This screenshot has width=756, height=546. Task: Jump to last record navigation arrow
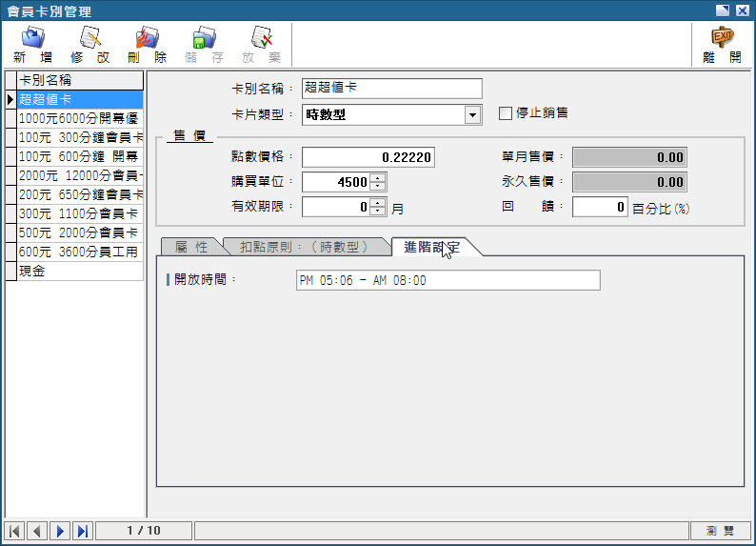click(x=82, y=531)
